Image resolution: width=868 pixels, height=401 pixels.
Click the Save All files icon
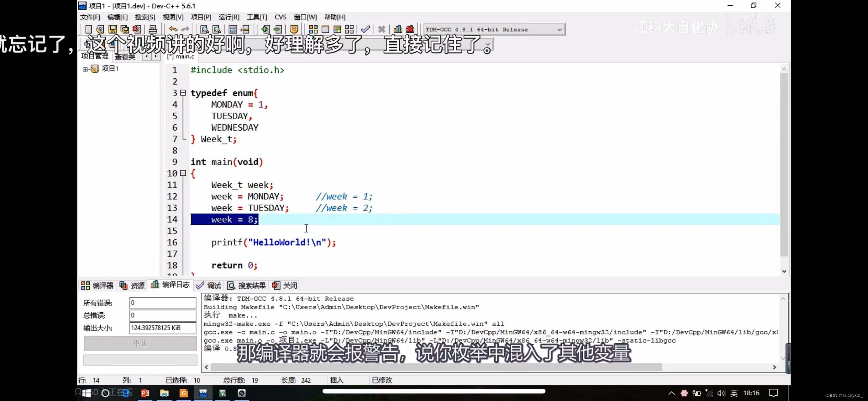click(124, 29)
